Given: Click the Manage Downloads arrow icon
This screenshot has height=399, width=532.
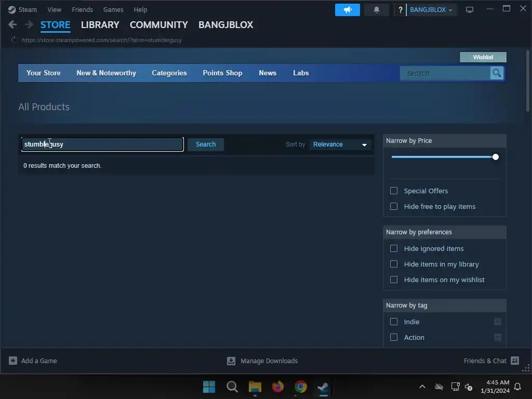Looking at the screenshot, I should (x=231, y=361).
